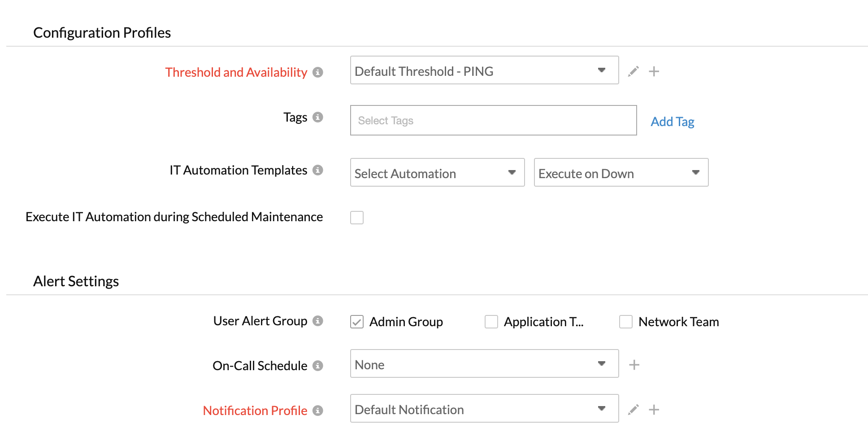Click the info icon beside User Alert Group

(317, 321)
